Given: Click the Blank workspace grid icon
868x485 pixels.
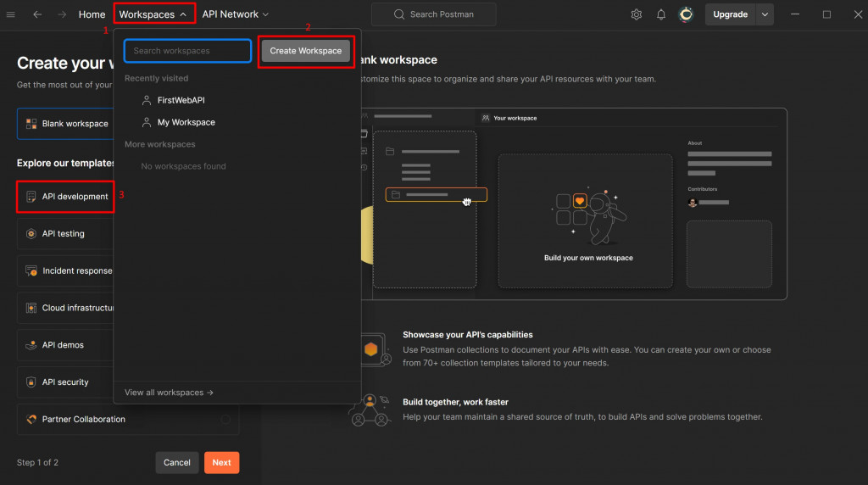Looking at the screenshot, I should 31,124.
